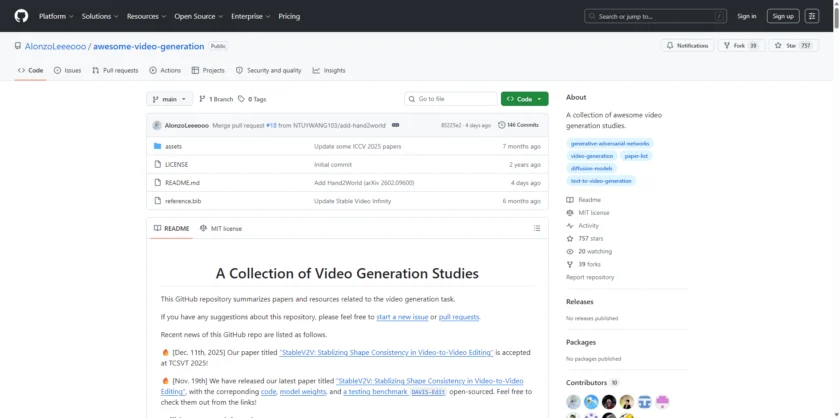This screenshot has width=840, height=418.
Task: Click the Go to file search field
Action: click(451, 99)
